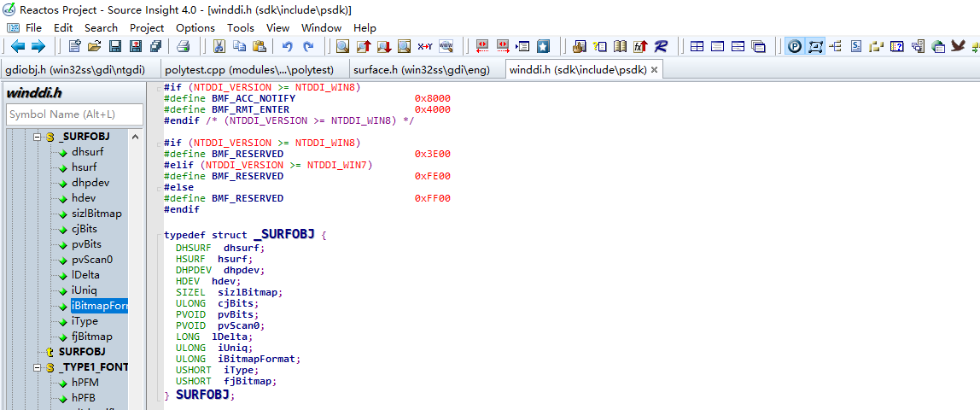Create a new file from toolbar
Image resolution: width=980 pixels, height=410 pixels.
tap(74, 46)
